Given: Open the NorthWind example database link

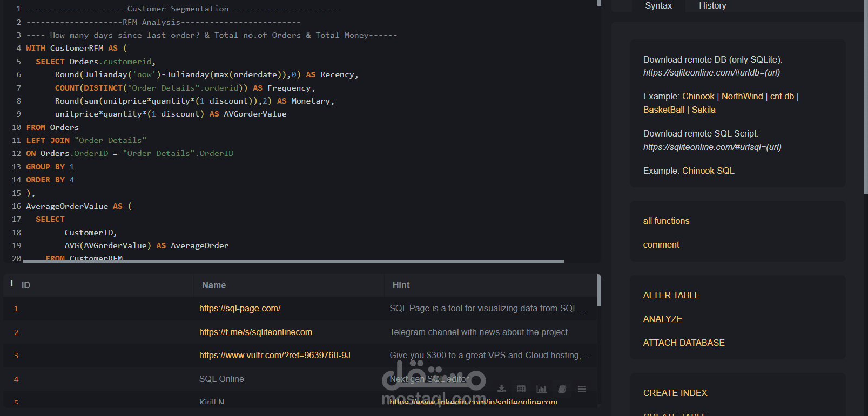Looking at the screenshot, I should pos(742,96).
